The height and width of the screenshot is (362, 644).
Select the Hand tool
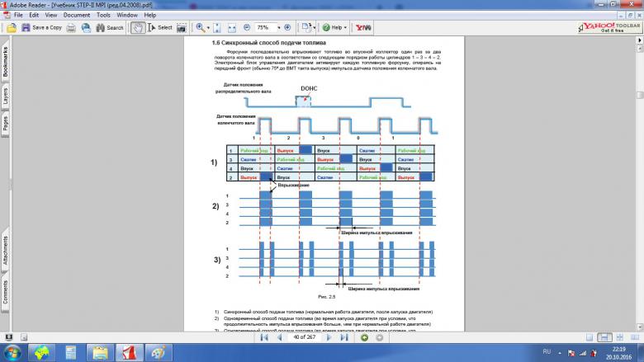[138, 27]
